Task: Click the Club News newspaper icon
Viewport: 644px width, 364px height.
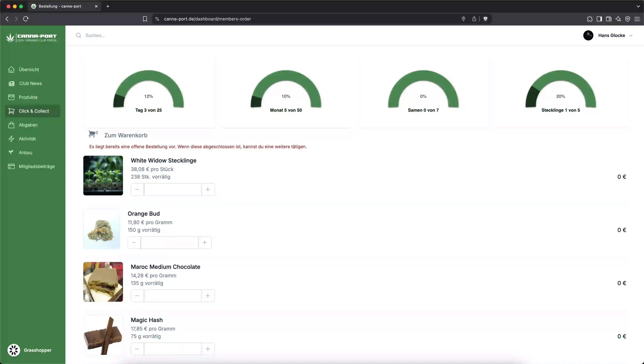Action: (x=12, y=84)
